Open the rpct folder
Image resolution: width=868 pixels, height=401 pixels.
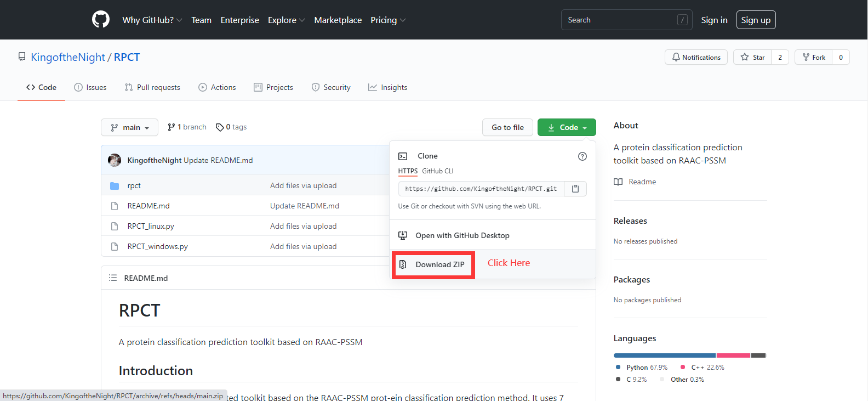[x=134, y=185]
